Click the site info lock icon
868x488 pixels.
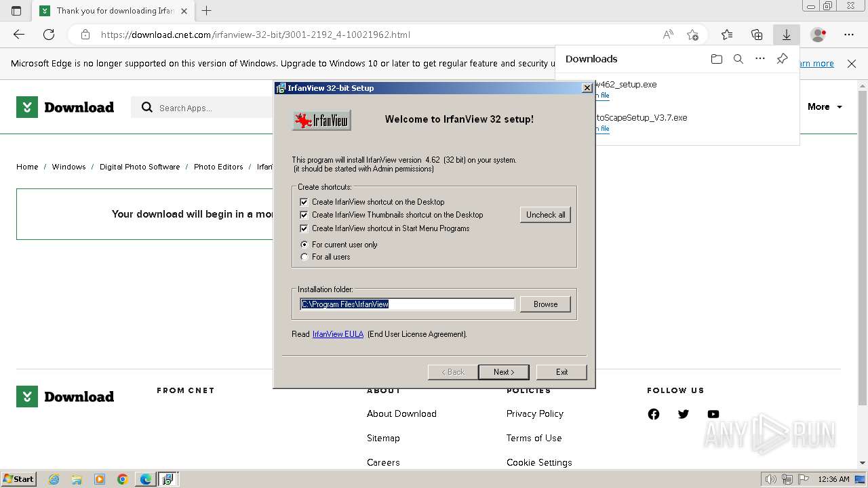(x=85, y=35)
